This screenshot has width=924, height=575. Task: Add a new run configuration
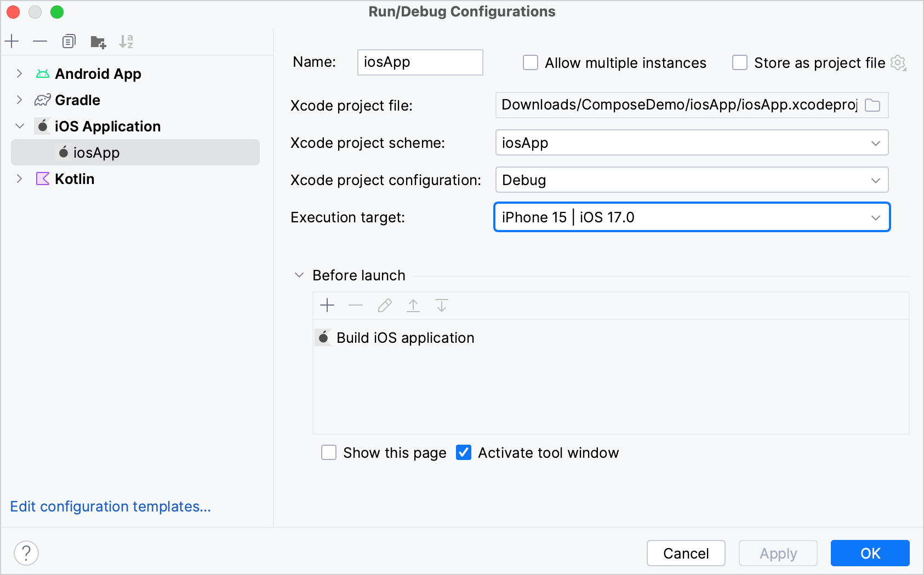pos(12,41)
